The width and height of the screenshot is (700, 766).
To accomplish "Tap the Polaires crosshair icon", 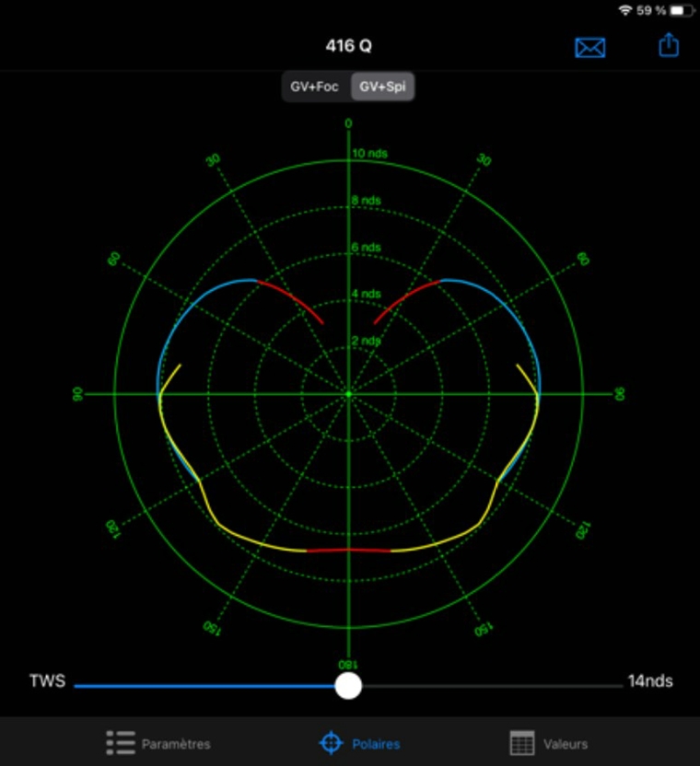I will (x=331, y=743).
